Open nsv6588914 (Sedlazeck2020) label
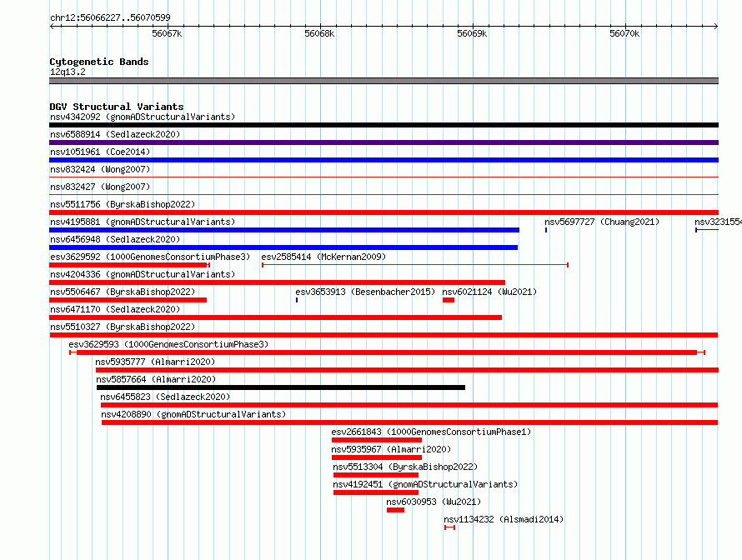 tap(115, 134)
